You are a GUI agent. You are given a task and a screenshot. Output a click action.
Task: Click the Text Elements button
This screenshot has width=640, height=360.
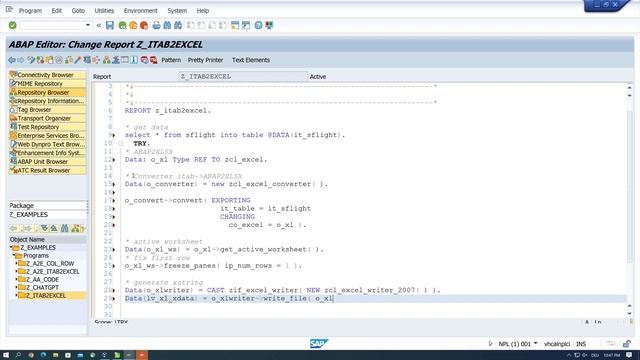[x=251, y=60]
